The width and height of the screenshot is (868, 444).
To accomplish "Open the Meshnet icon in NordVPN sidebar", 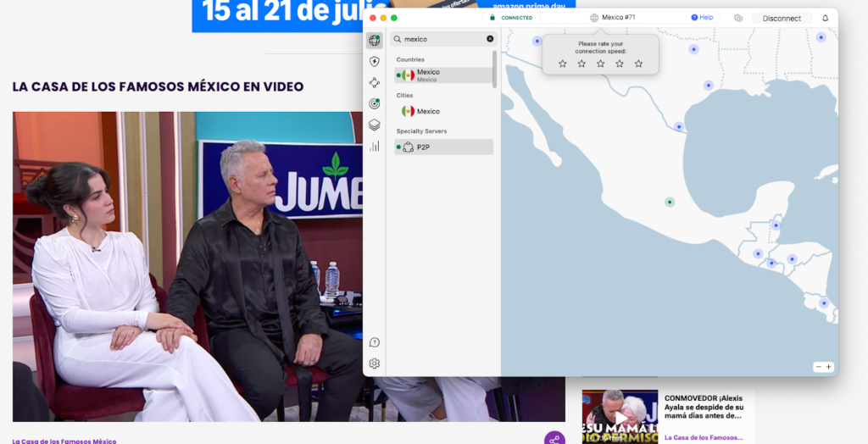I will click(374, 82).
